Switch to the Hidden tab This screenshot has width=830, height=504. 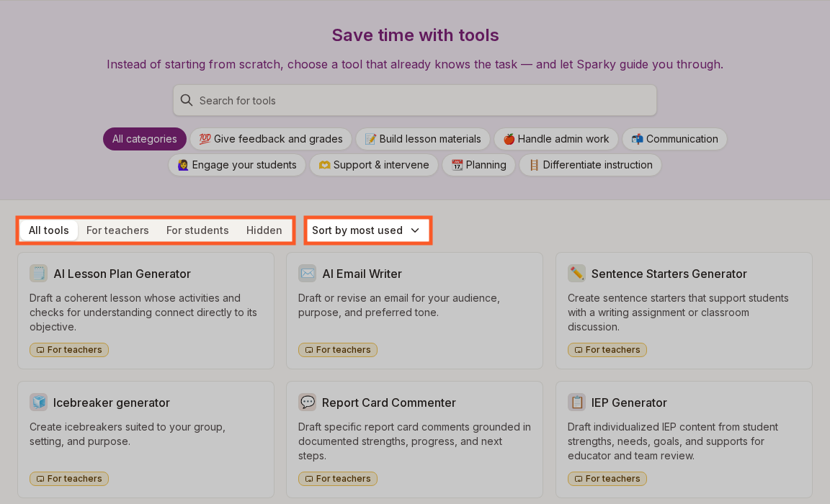coord(264,230)
